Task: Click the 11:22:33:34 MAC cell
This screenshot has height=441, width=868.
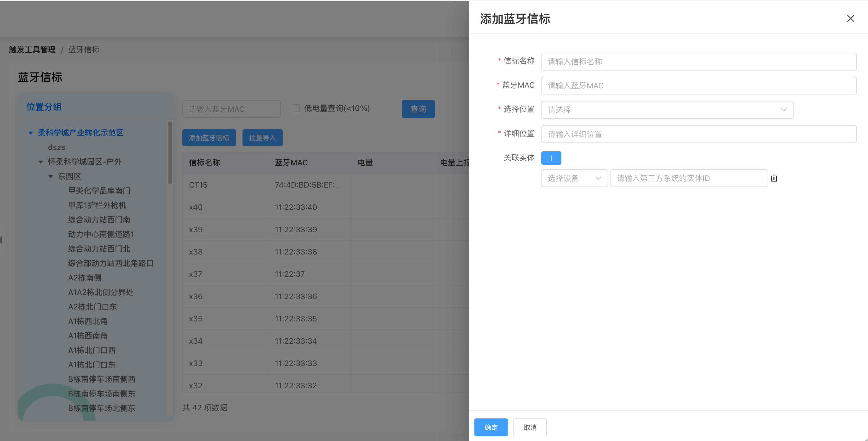Action: [309, 341]
